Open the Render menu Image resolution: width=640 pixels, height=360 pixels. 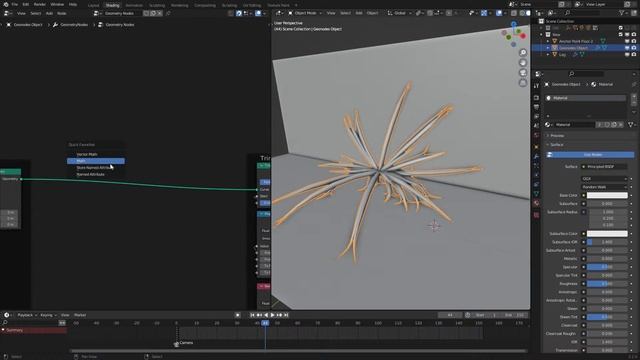[40, 4]
